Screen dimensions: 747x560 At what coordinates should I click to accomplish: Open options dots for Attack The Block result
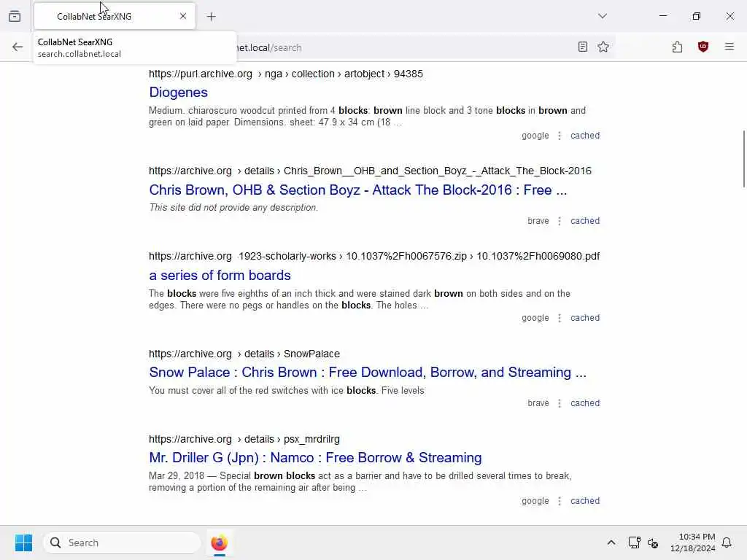point(560,221)
